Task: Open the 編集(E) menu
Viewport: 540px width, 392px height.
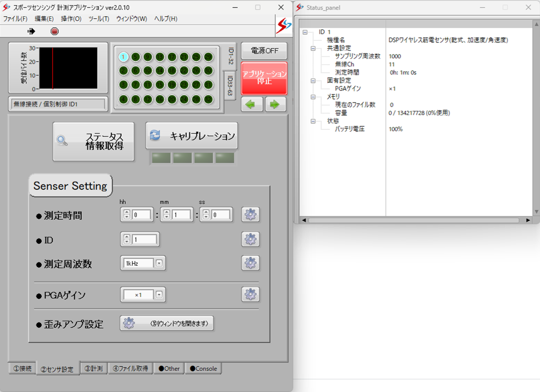Action: pos(44,19)
